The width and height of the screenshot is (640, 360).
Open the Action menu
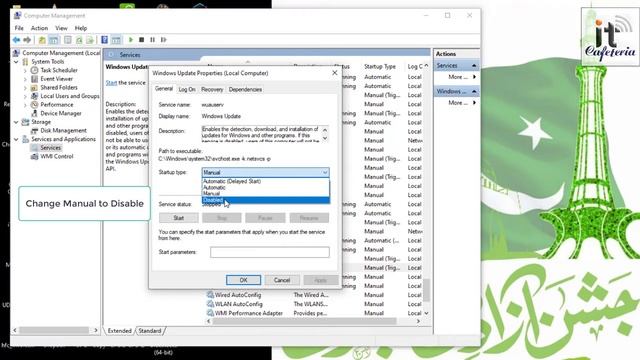[x=39, y=28]
